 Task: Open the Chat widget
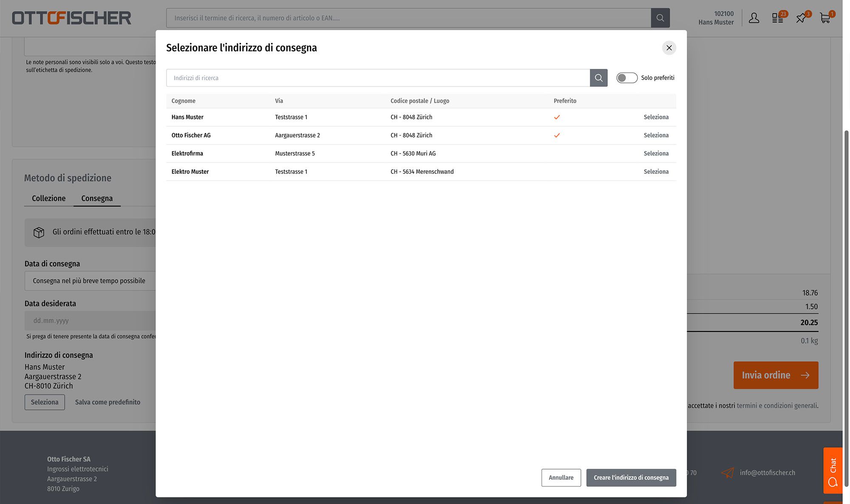pos(833,470)
